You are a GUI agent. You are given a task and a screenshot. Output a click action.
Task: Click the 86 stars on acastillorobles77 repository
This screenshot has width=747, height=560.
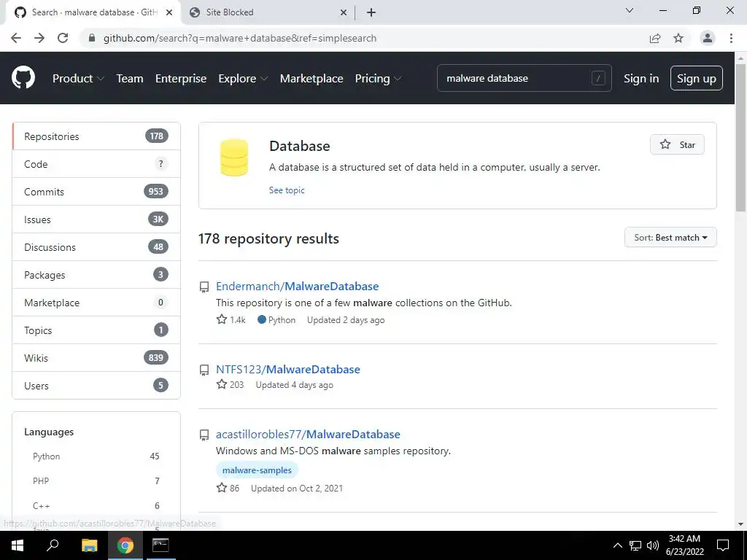tap(228, 488)
